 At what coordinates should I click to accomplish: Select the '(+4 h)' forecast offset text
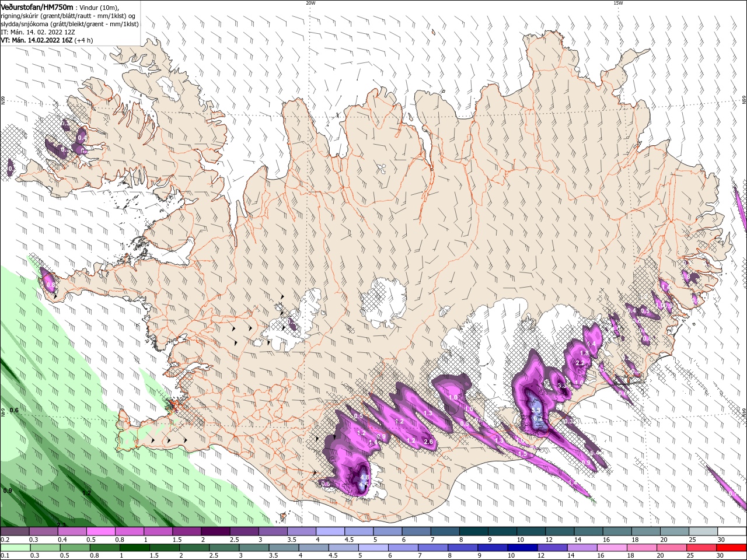(83, 40)
